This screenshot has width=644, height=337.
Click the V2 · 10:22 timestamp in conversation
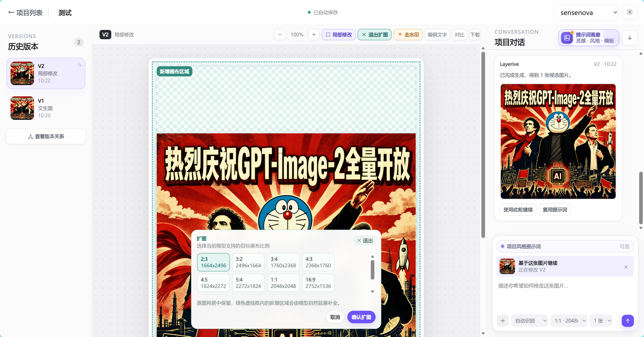coord(605,64)
